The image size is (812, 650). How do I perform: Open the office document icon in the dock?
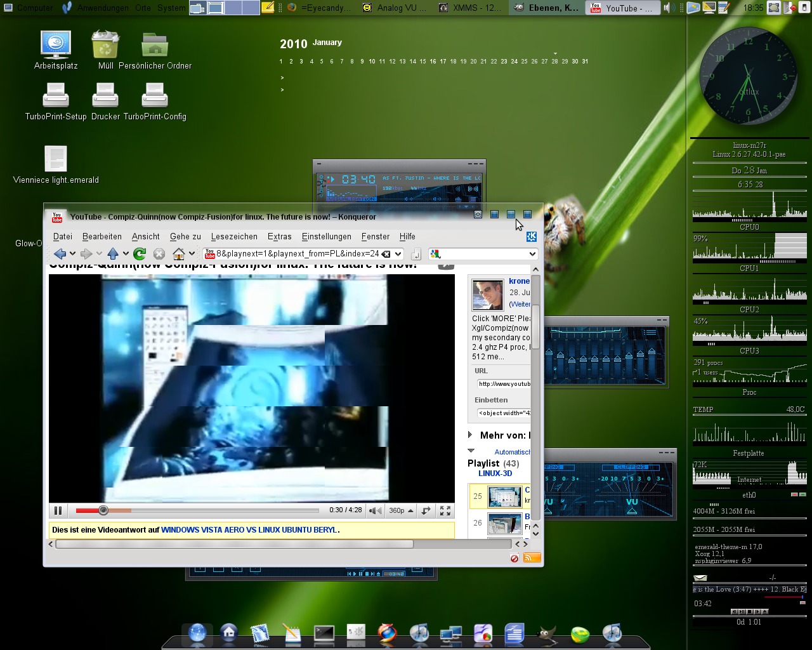point(514,633)
